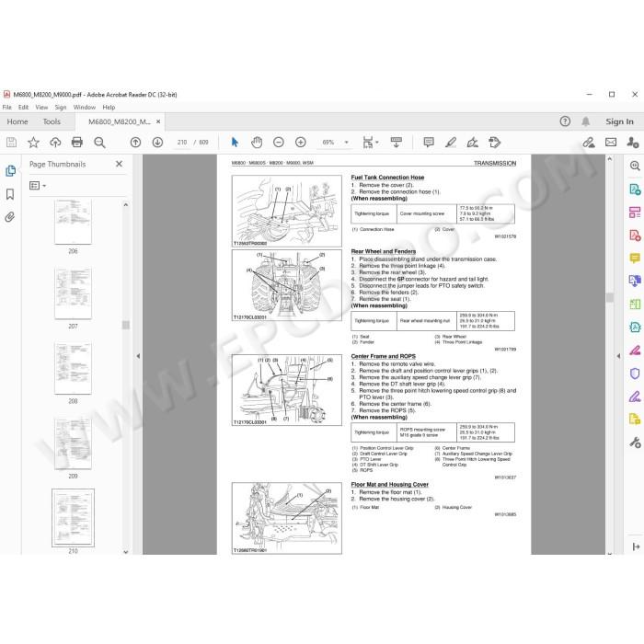644x644 pixels.
Task: Share a link to the file
Action: (589, 143)
